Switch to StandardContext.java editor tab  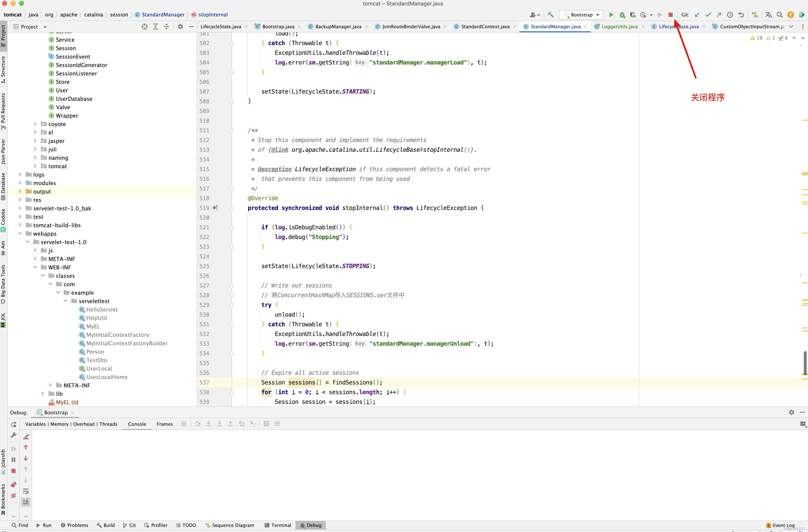485,27
